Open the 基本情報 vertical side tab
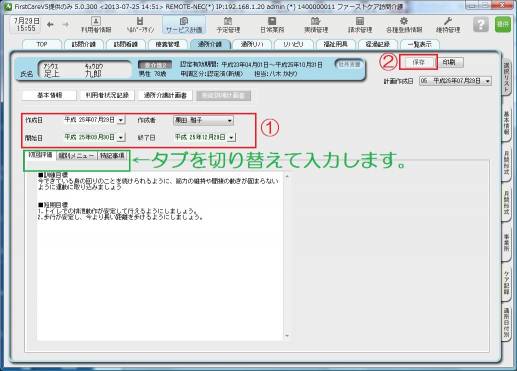The height and width of the screenshot is (371, 517). click(x=506, y=123)
